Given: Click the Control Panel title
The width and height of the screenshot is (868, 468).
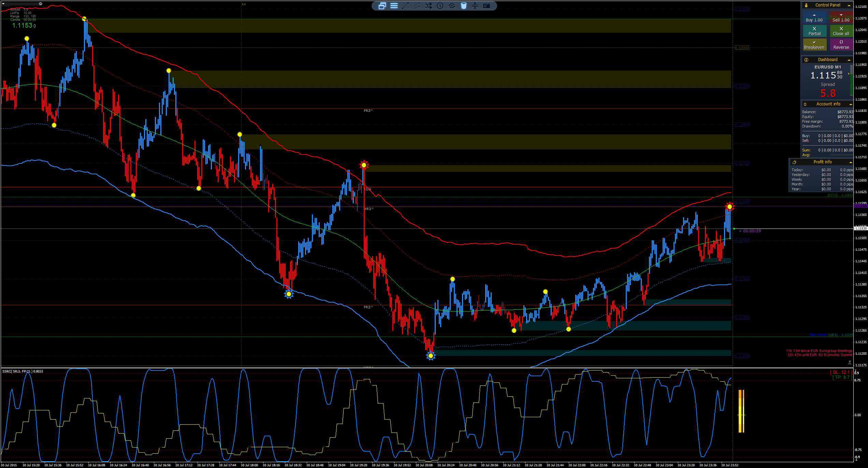Looking at the screenshot, I should [x=828, y=5].
